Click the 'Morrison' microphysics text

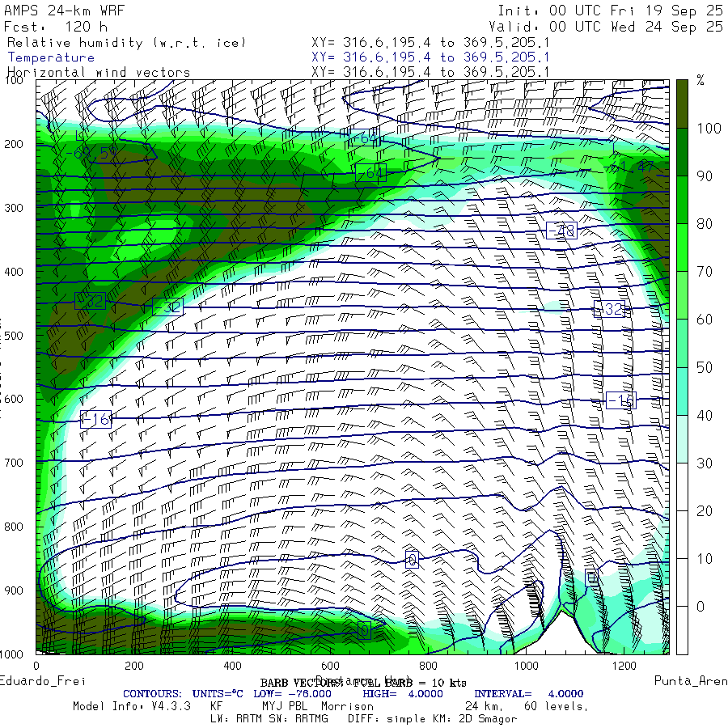point(347,707)
